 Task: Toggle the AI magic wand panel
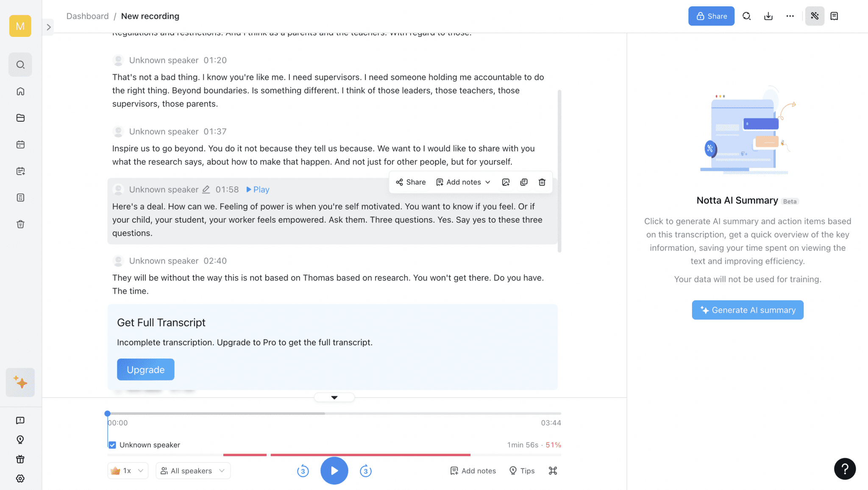815,16
